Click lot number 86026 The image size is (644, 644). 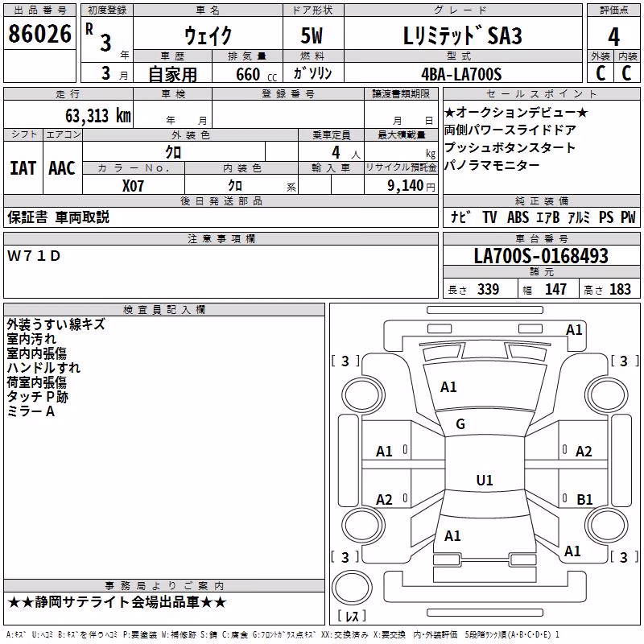pyautogui.click(x=39, y=34)
